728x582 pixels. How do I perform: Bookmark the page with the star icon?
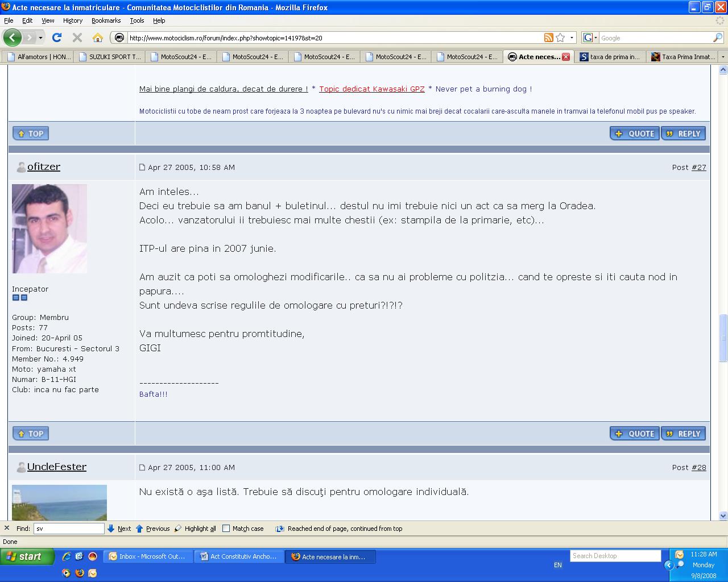pos(560,38)
